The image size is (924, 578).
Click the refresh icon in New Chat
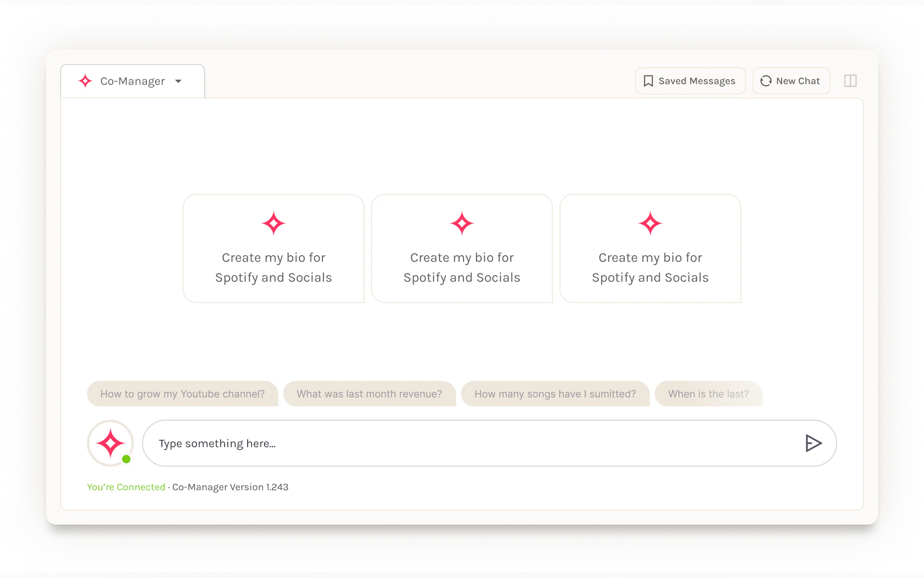765,81
